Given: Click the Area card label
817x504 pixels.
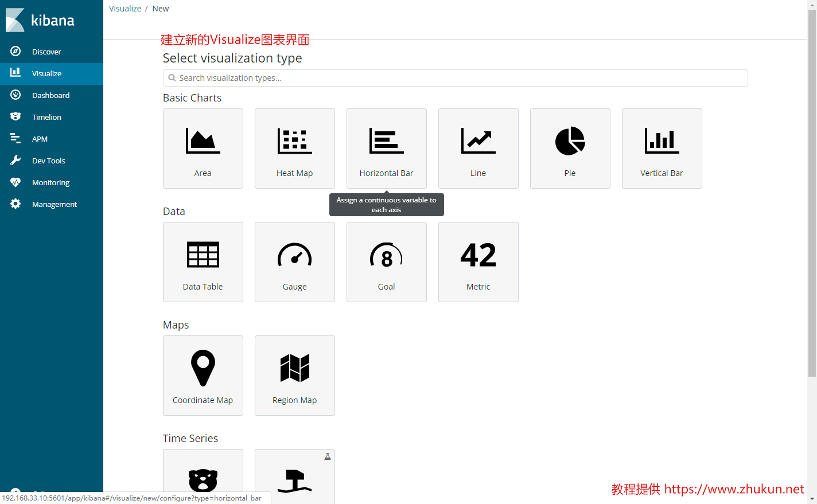Looking at the screenshot, I should [203, 173].
